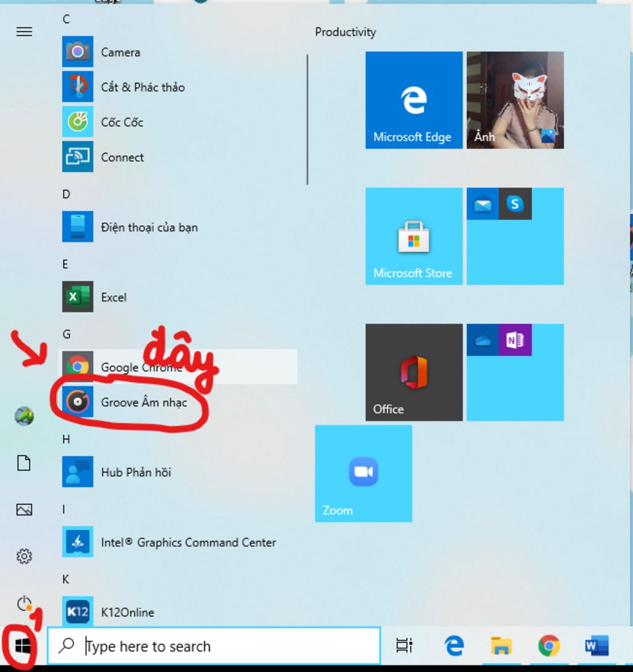The image size is (633, 672).
Task: Open the Microsoft Store tile
Action: pyautogui.click(x=414, y=236)
